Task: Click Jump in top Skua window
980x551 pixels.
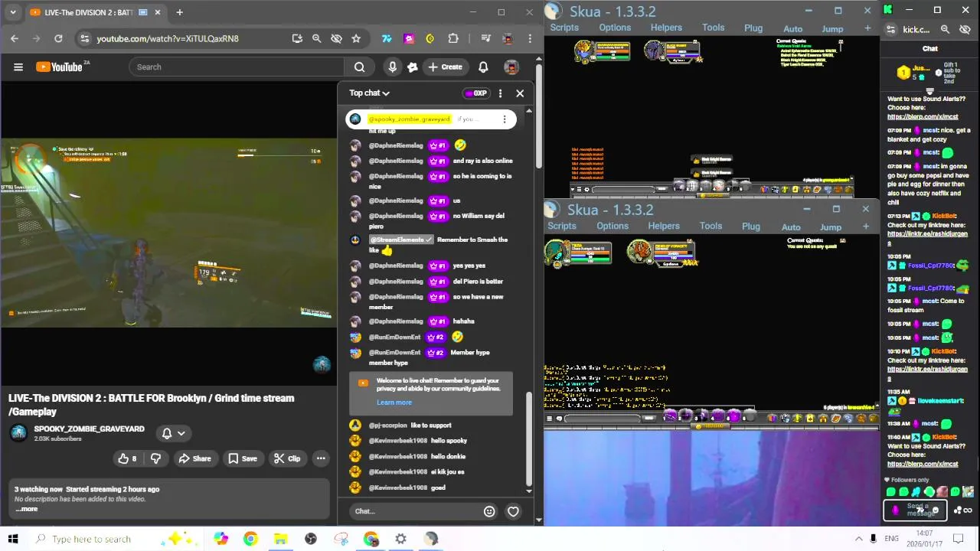Action: pyautogui.click(x=832, y=28)
